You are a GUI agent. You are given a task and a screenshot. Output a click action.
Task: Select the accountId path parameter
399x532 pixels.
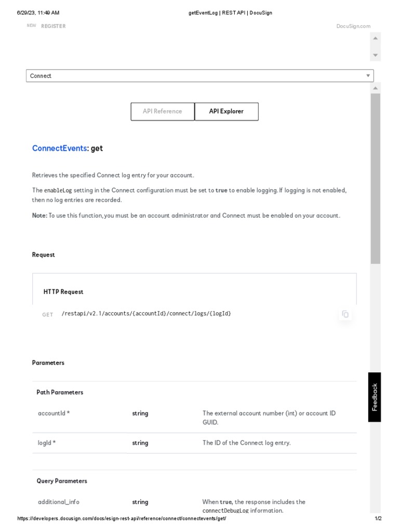click(x=54, y=414)
